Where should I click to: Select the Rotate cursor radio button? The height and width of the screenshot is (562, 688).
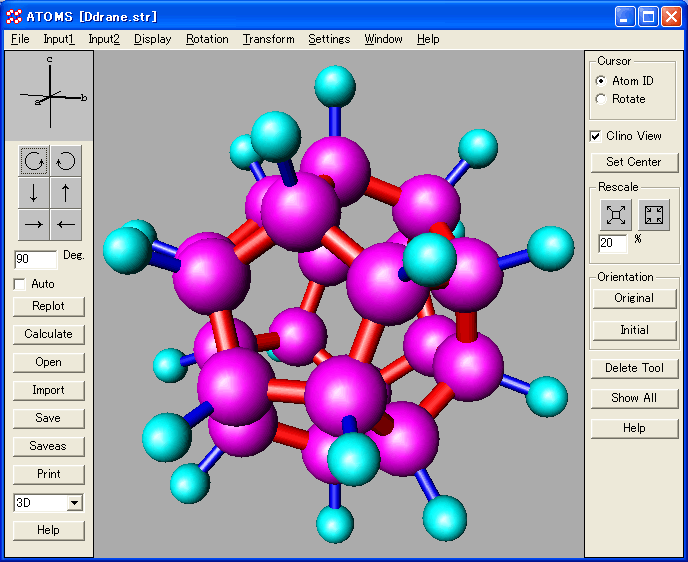601,99
